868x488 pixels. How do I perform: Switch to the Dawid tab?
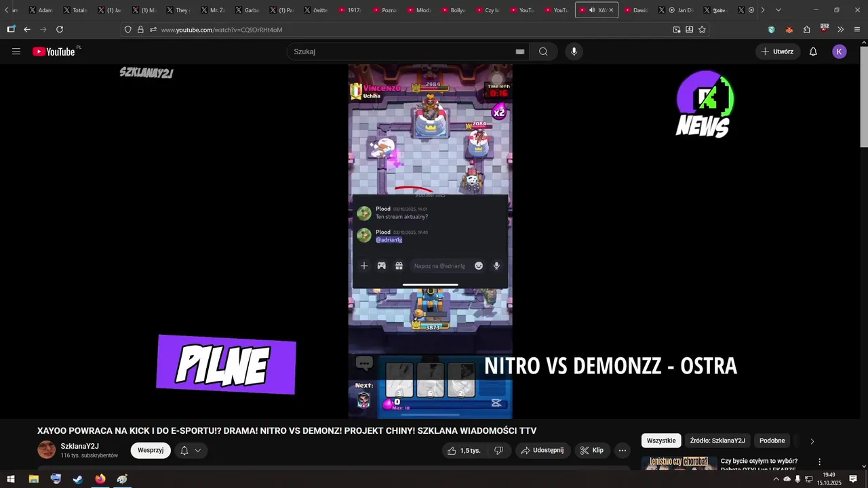coord(637,10)
